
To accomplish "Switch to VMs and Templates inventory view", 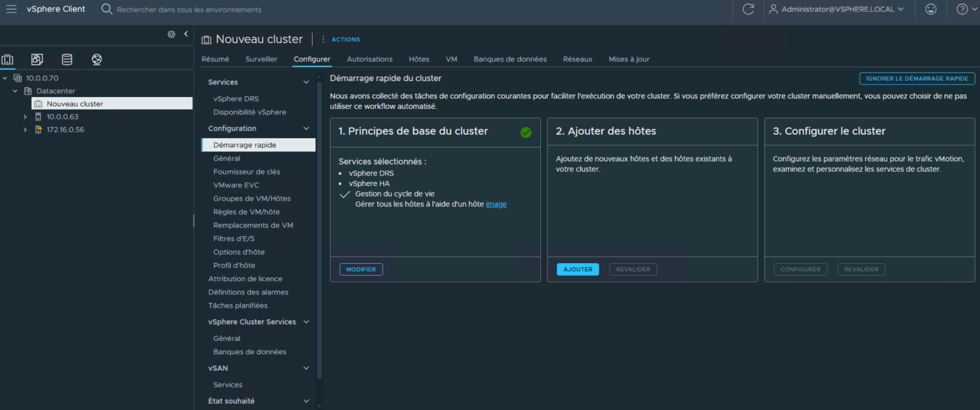I will click(37, 60).
